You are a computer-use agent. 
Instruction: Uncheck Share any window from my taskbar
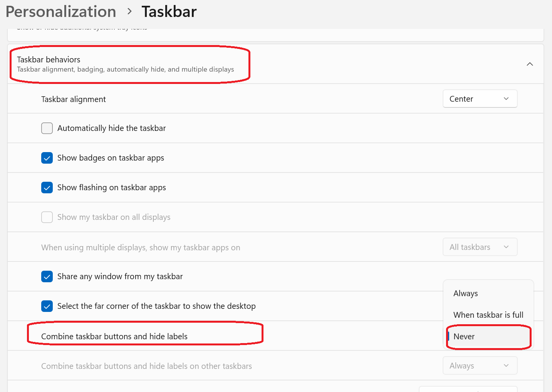47,276
